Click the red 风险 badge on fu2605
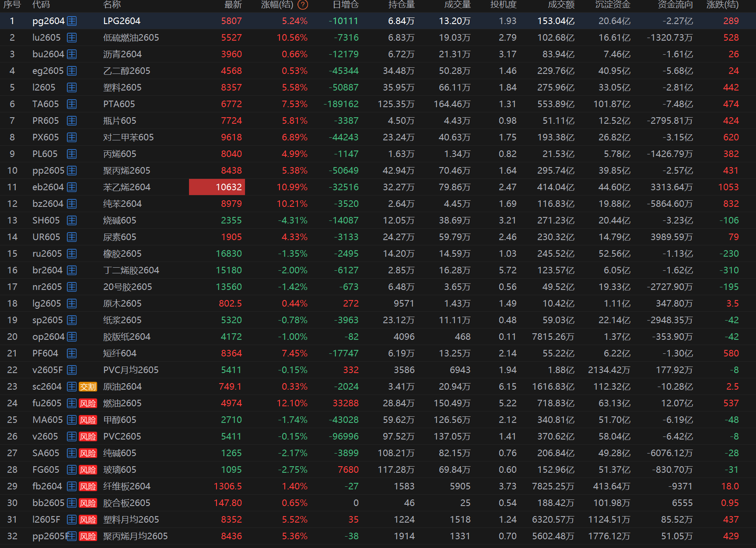 87,403
